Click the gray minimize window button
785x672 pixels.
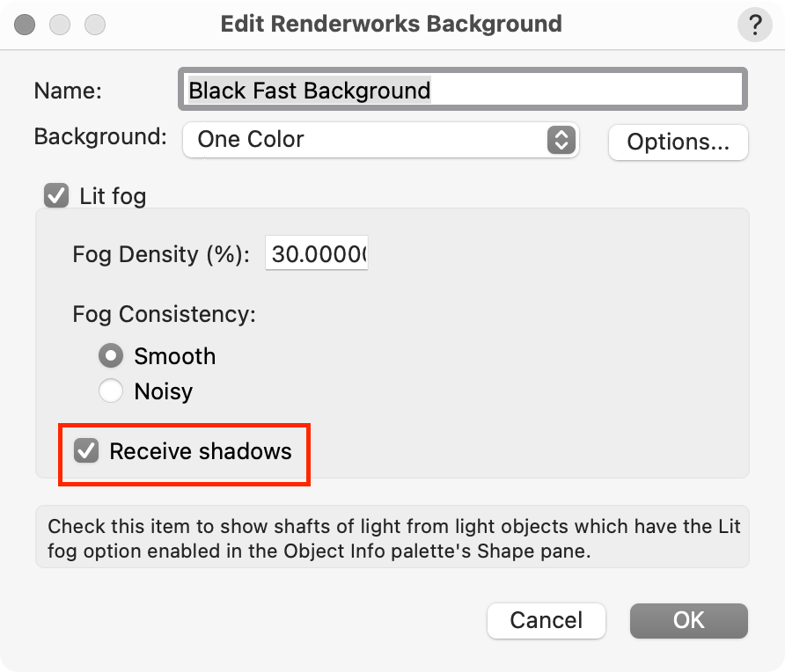(60, 25)
